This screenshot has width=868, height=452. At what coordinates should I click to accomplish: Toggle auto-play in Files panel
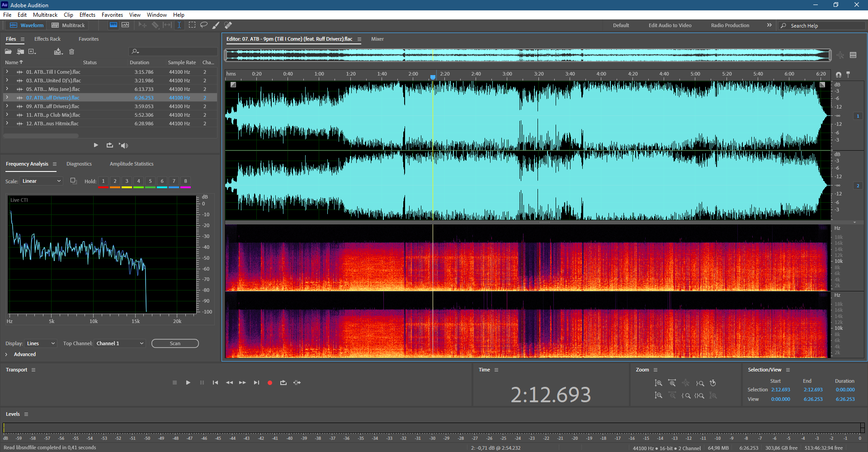(123, 145)
